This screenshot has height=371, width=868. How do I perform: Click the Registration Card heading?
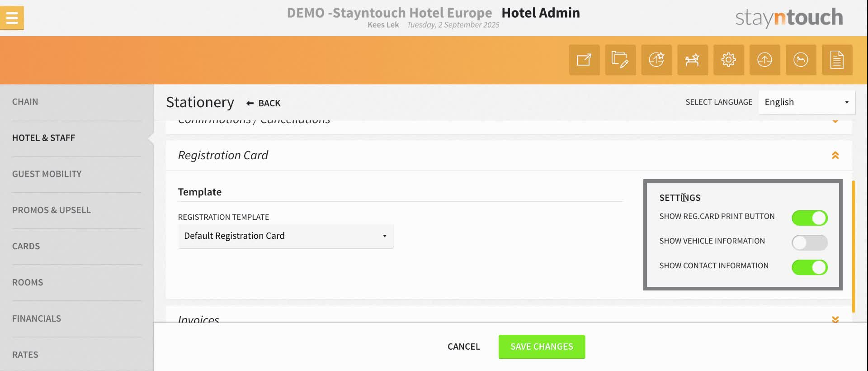[223, 155]
